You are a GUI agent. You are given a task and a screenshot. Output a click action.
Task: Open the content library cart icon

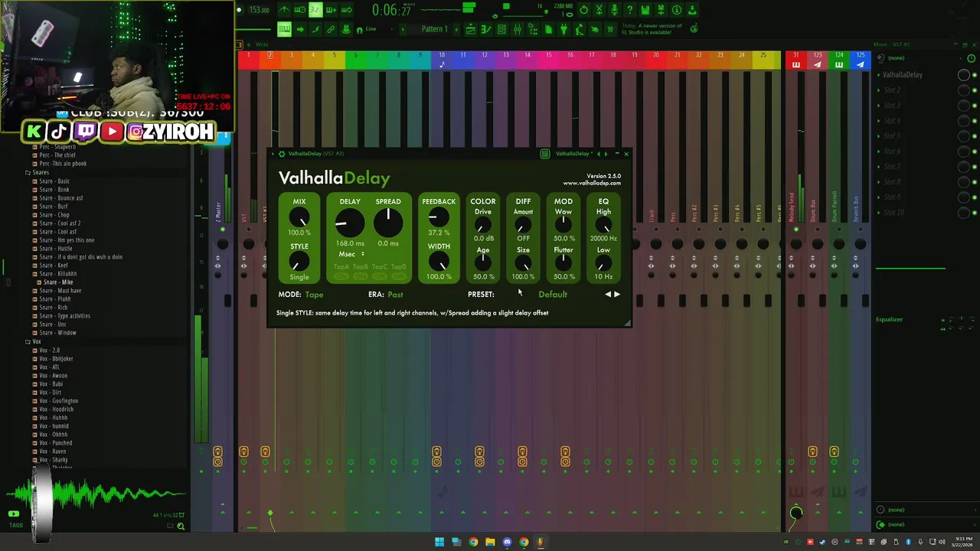609,29
